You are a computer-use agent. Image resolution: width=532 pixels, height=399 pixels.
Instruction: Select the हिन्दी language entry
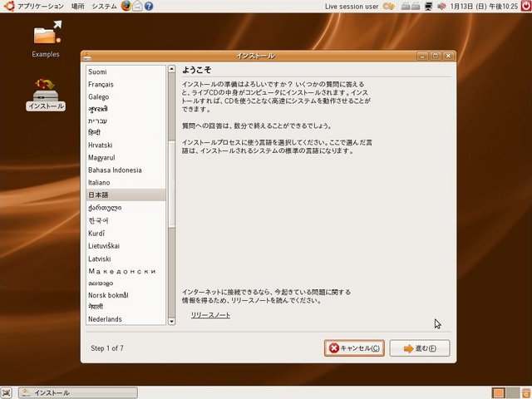126,133
